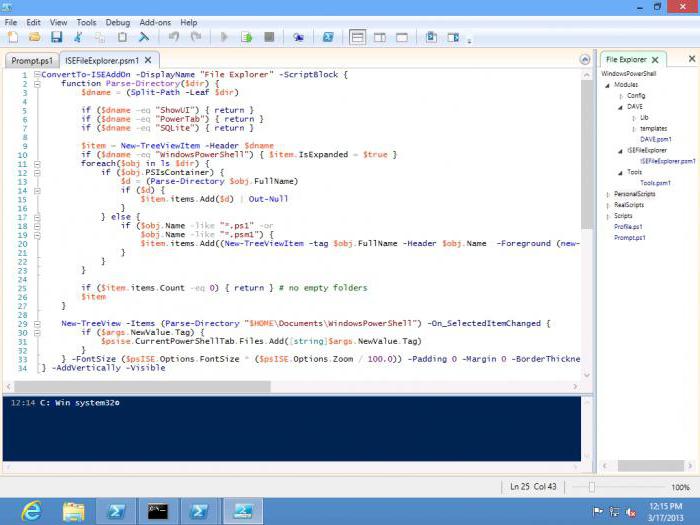Select the File Explorer add-on tab

pyautogui.click(x=626, y=59)
